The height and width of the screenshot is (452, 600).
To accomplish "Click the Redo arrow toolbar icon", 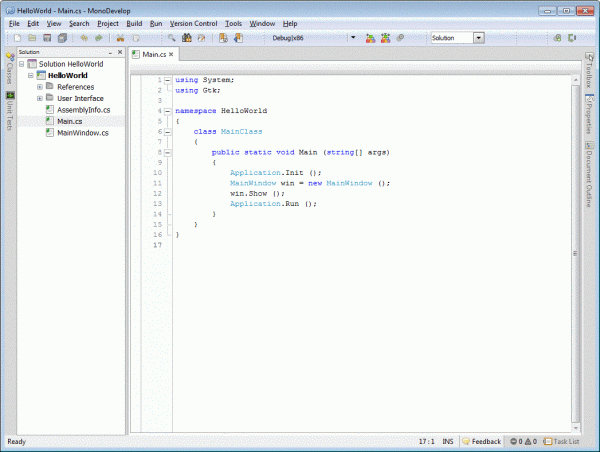I will tap(99, 38).
